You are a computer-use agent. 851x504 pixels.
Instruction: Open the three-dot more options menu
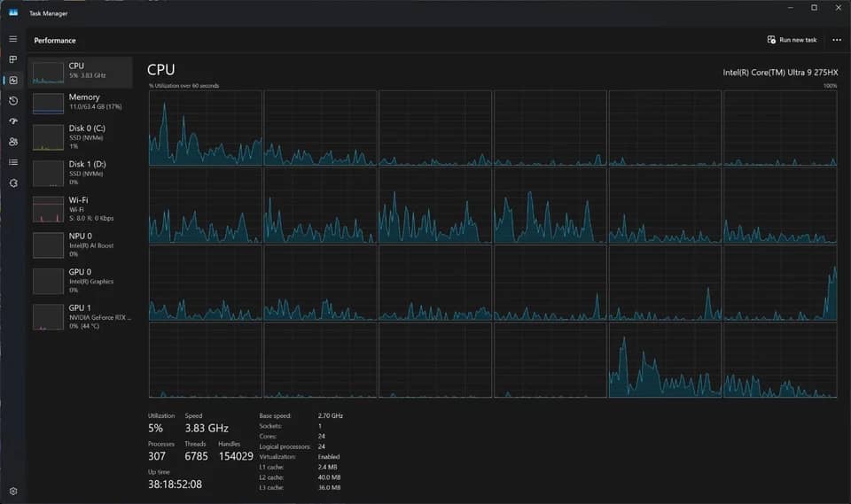click(836, 40)
